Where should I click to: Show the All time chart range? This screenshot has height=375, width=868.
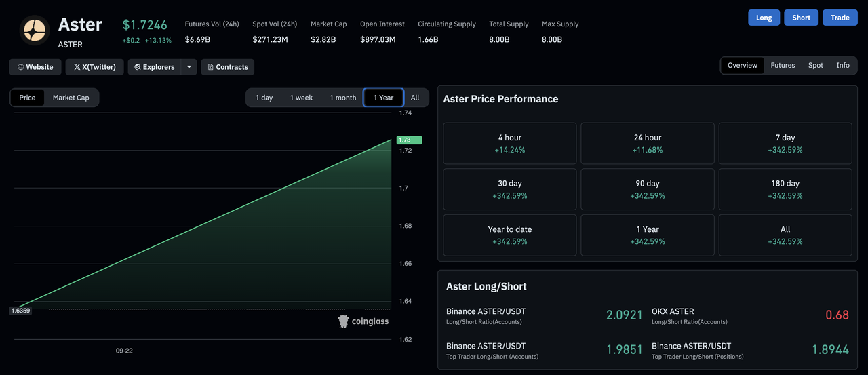coord(415,98)
